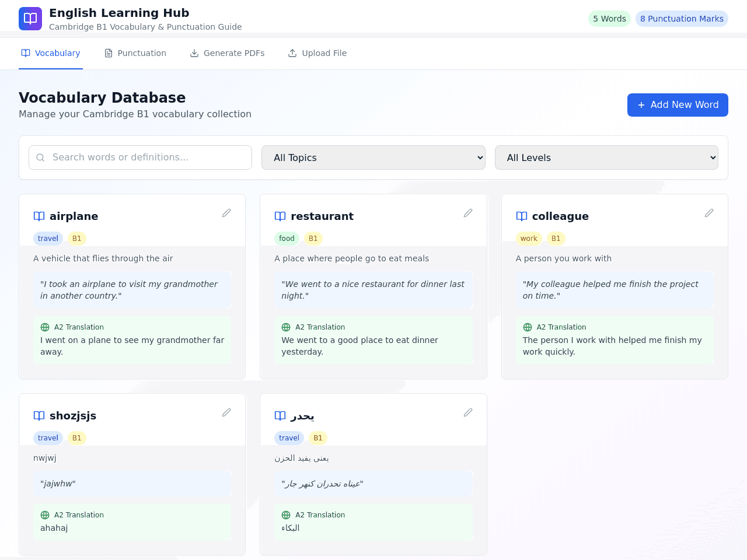Switch to the Punctuation tab

[135, 53]
